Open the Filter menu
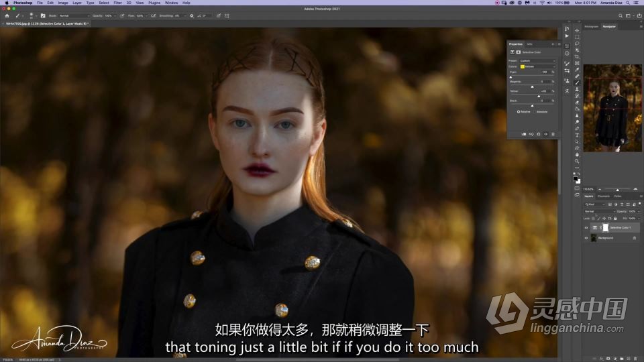The image size is (644, 362). pyautogui.click(x=117, y=3)
